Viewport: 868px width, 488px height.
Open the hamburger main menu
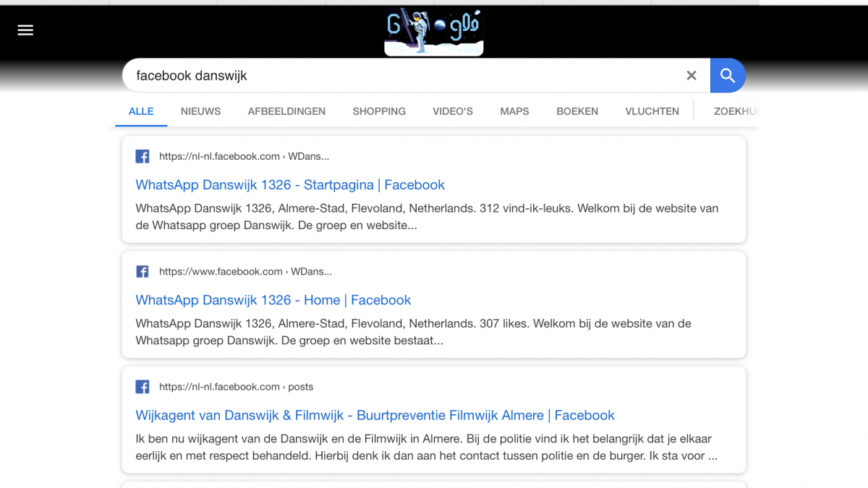tap(25, 30)
